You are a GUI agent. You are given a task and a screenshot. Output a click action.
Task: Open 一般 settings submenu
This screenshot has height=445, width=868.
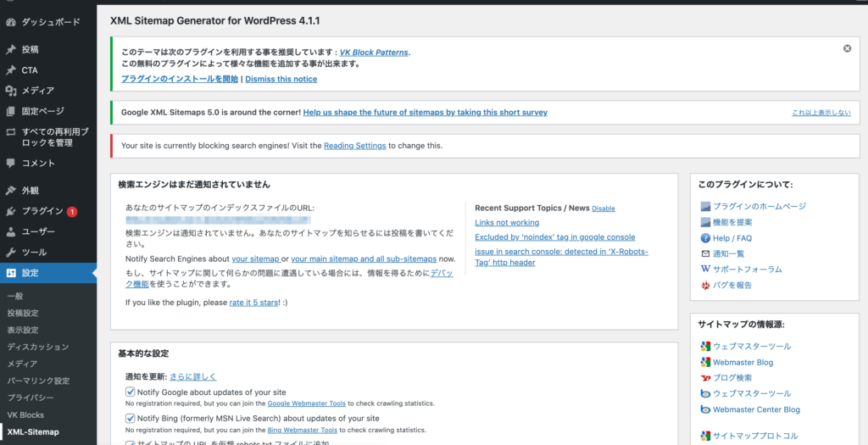click(15, 296)
